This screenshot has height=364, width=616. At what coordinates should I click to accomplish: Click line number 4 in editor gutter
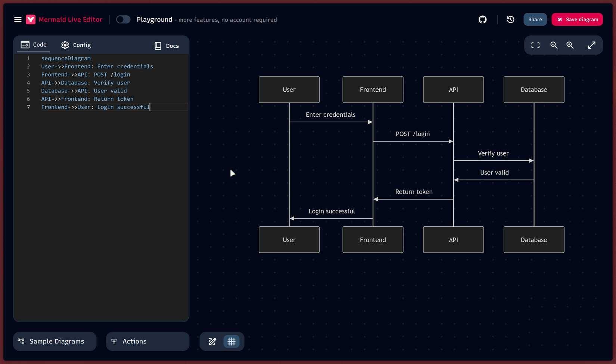[28, 83]
